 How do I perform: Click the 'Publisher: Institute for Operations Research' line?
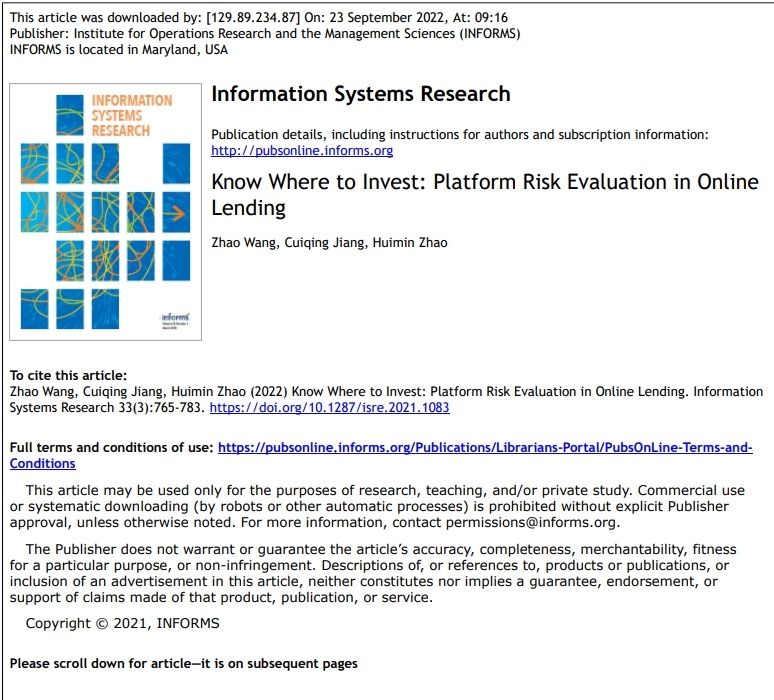[265, 34]
